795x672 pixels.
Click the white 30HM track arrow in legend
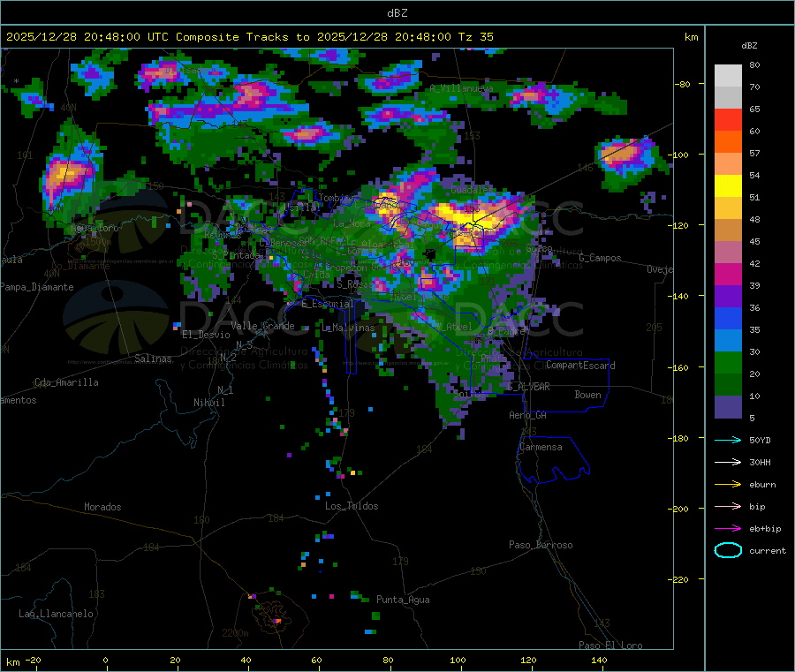tap(728, 462)
